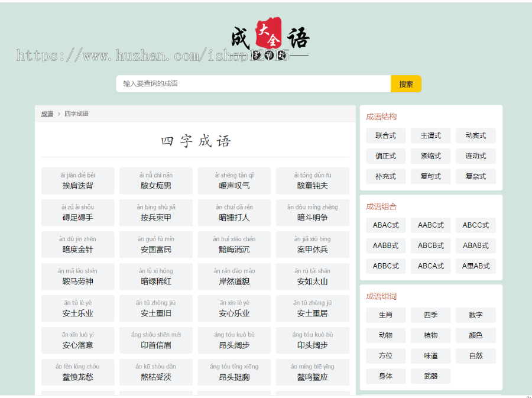Open idiom card 騃童钝夫

point(313,181)
